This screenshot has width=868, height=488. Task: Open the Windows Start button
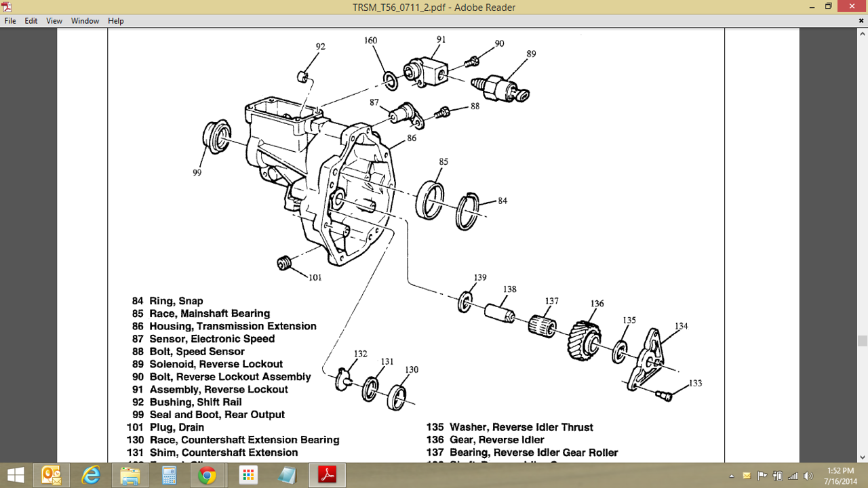point(16,475)
